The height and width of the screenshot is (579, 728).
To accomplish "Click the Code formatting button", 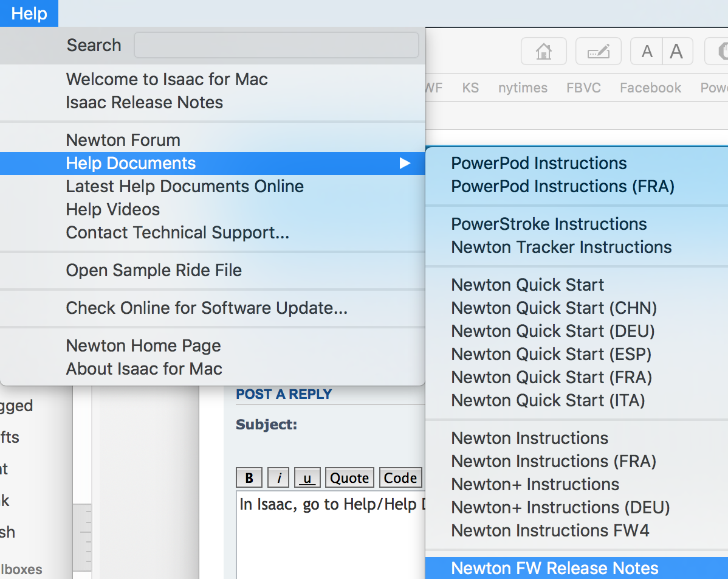I will [400, 477].
